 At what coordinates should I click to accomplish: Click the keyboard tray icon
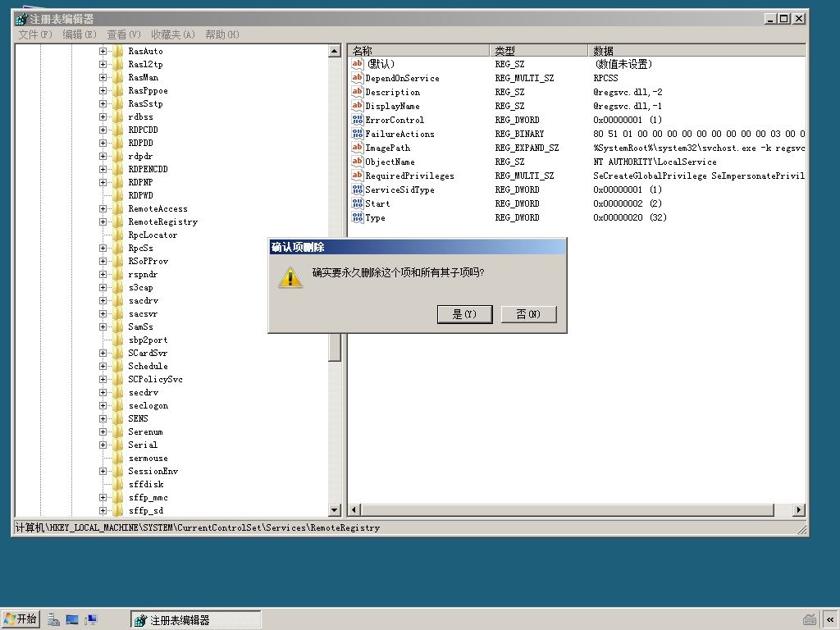(x=810, y=620)
